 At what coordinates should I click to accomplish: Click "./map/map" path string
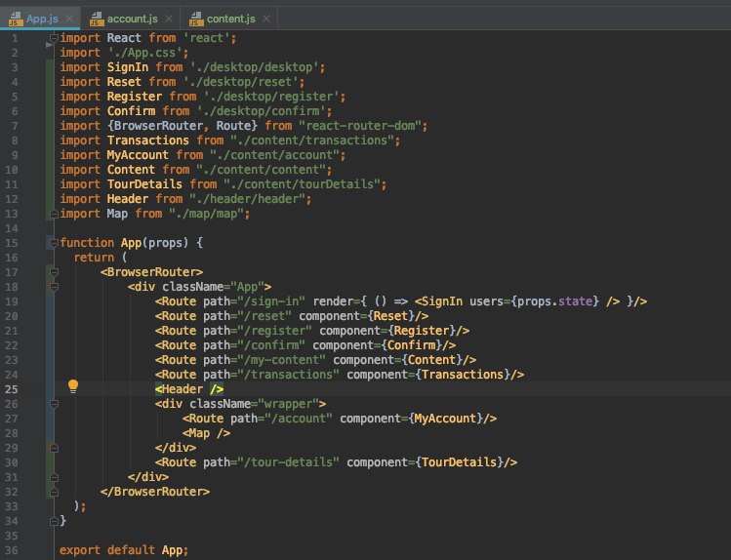point(207,214)
